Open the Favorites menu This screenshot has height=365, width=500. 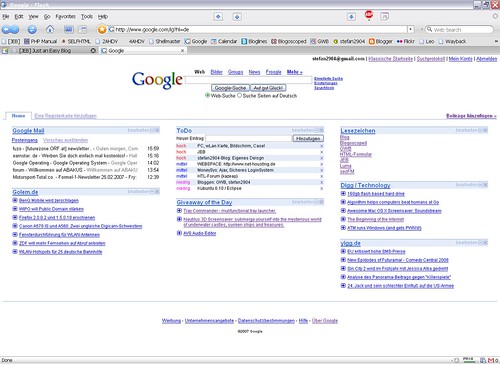click(65, 16)
